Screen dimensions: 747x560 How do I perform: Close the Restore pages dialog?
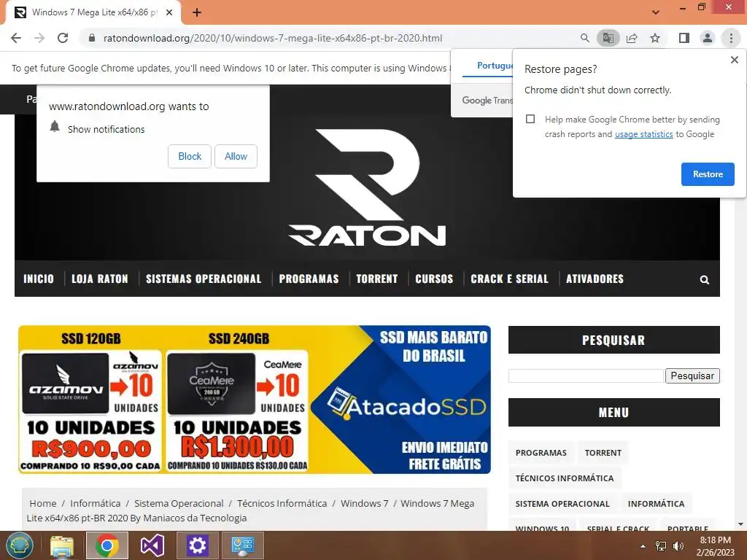(734, 60)
